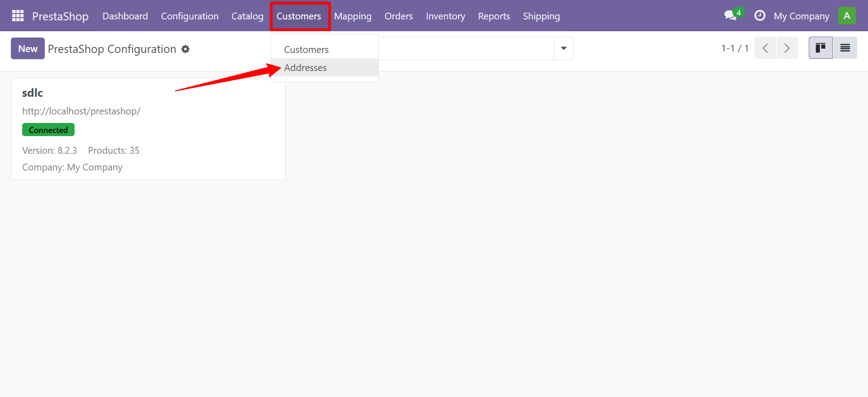Screen dimensions: 868x397
Task: Click the PrestaShop app title
Action: click(60, 16)
